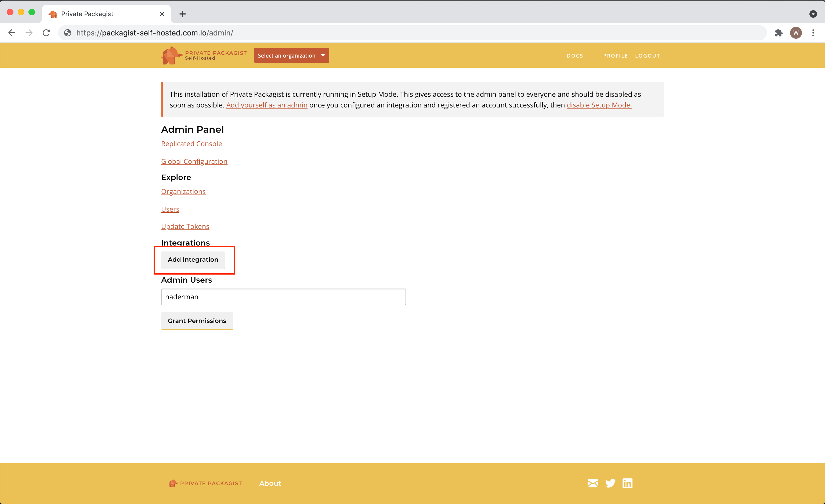Click the disable Setup Mode link
The image size is (825, 504).
point(599,105)
